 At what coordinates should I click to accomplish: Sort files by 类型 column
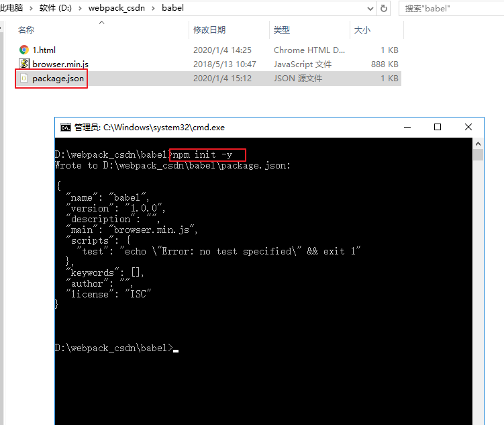282,30
